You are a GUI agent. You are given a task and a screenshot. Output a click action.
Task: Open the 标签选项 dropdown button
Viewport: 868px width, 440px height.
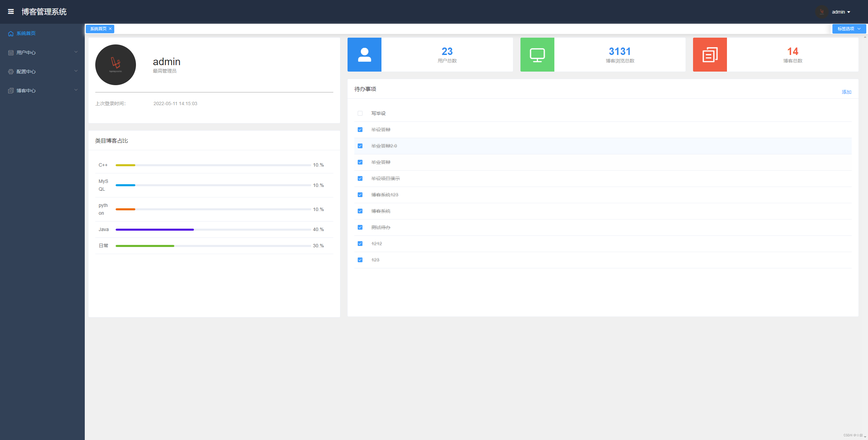point(849,29)
